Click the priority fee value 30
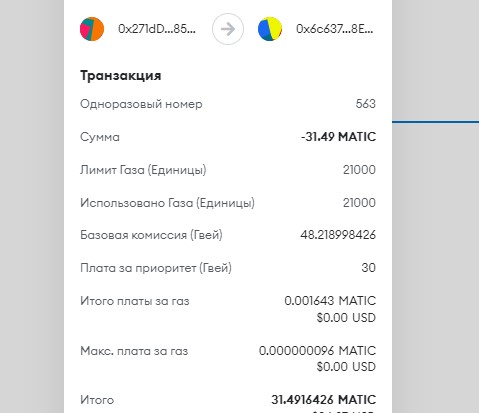The image size is (479, 413). [369, 268]
